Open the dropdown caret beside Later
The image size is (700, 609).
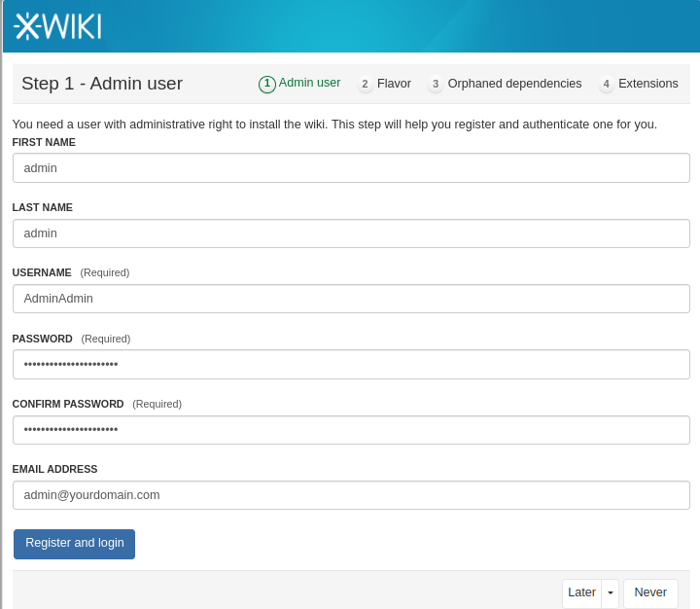click(610, 593)
